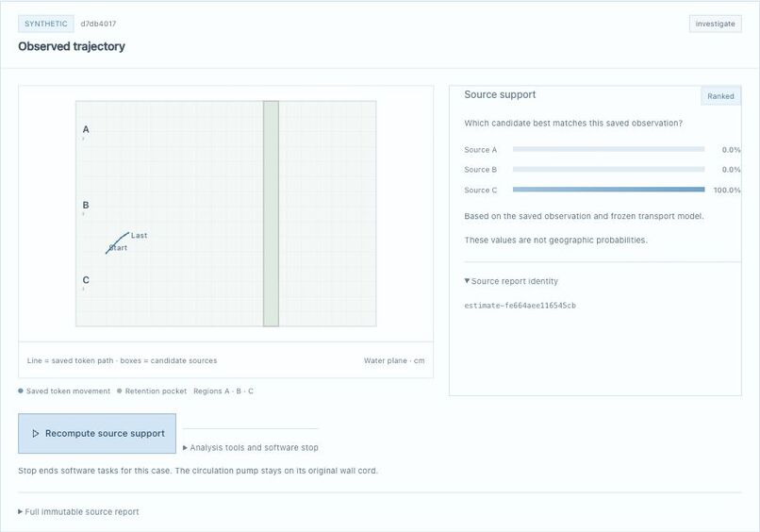Image resolution: width=760 pixels, height=532 pixels.
Task: Click the Saved token movement legend dot
Action: pyautogui.click(x=21, y=391)
